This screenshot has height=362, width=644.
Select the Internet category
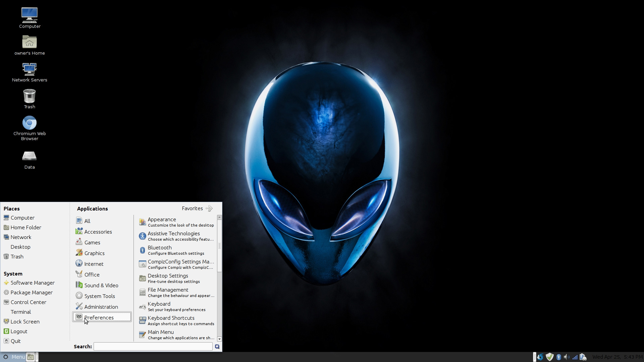click(x=102, y=263)
